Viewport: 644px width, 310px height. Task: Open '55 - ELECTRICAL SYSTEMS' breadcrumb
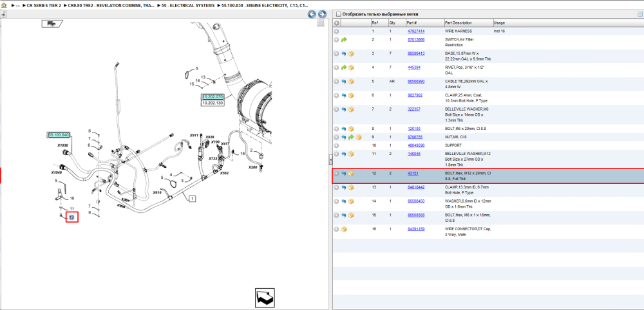[187, 6]
